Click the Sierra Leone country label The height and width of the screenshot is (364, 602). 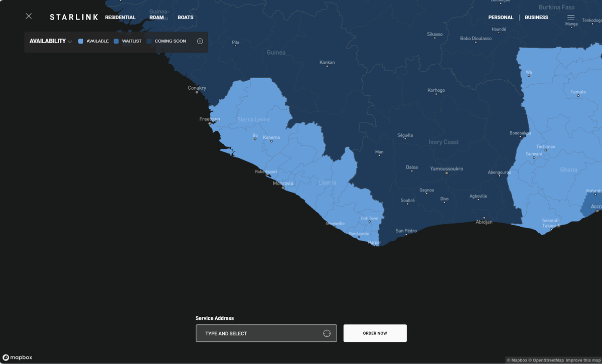(253, 119)
